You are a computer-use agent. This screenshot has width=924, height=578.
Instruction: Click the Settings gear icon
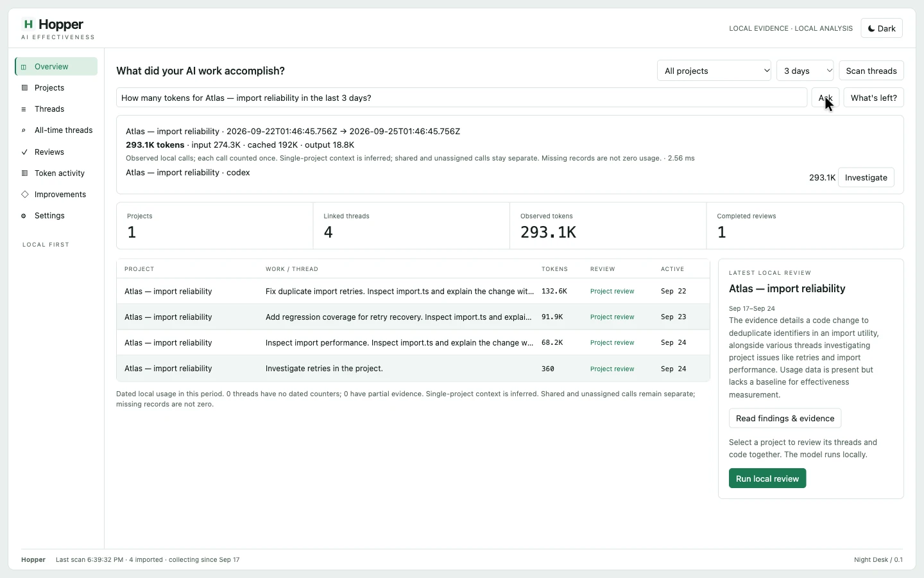24,216
